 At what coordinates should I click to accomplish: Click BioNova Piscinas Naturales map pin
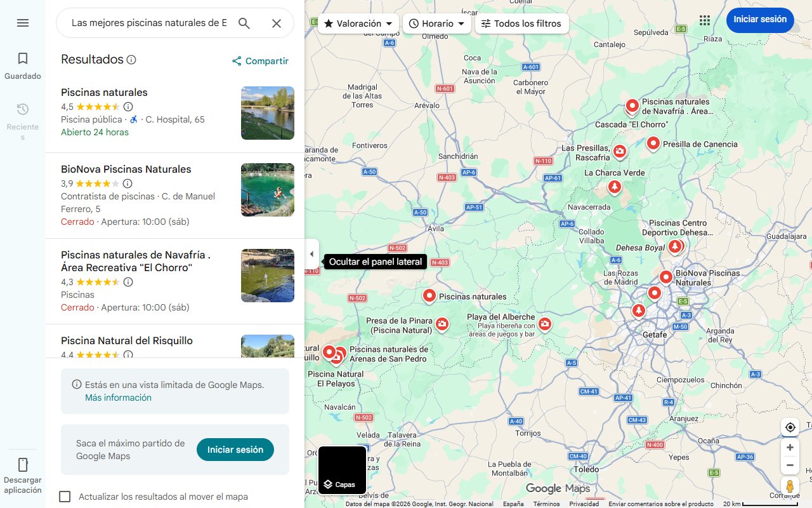(665, 277)
